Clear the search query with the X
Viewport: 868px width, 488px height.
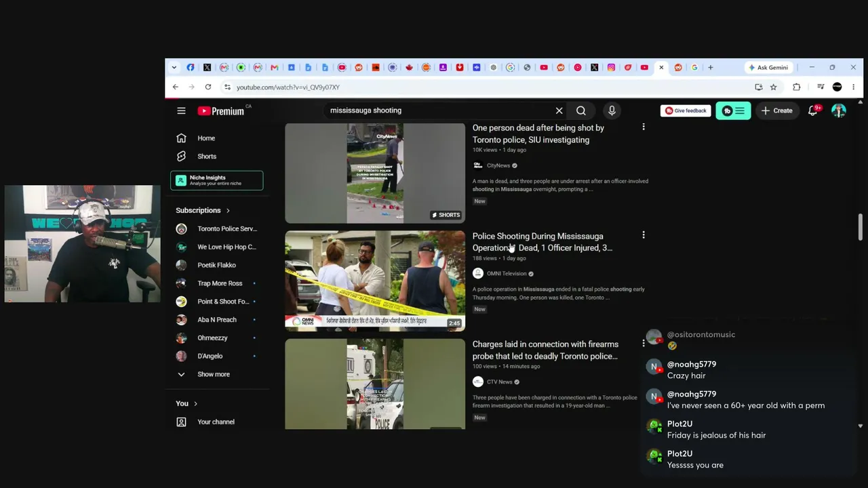coord(559,110)
